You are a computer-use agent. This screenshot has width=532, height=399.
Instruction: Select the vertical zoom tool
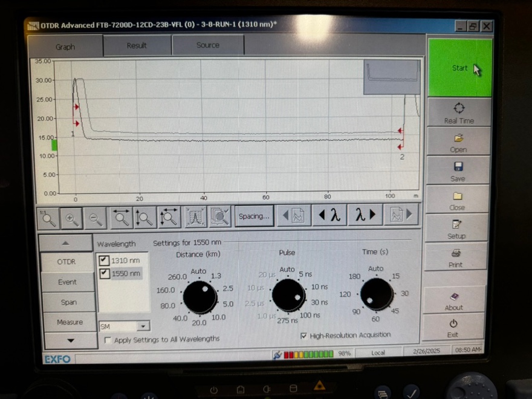[144, 218]
